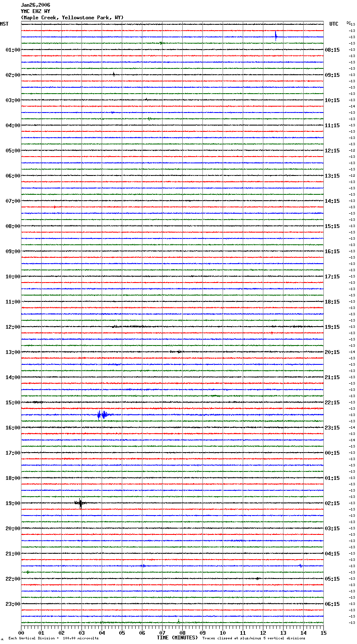Click the 07:00 MST row label
Image resolution: width=357 pixels, height=644 pixels.
13,201
